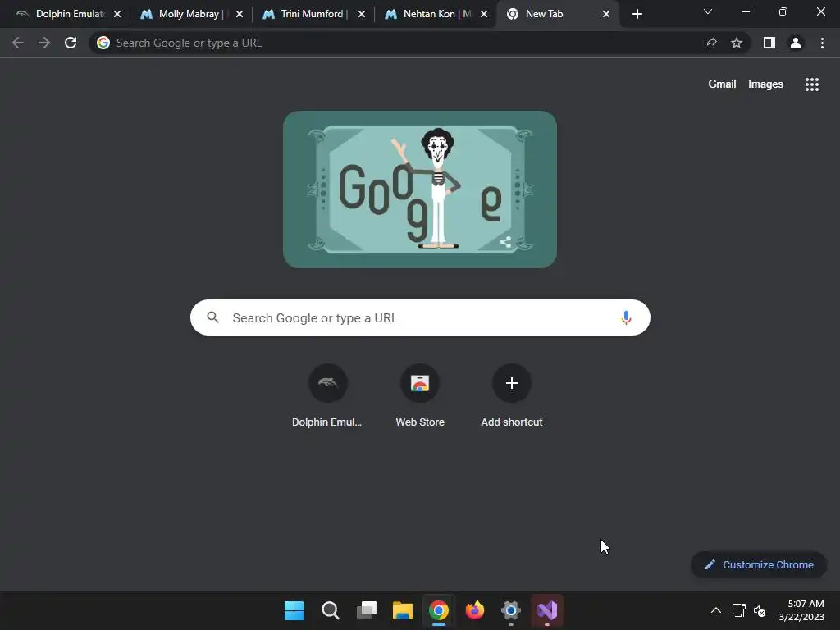Go back using the back arrow
Viewport: 840px width, 630px height.
point(18,43)
